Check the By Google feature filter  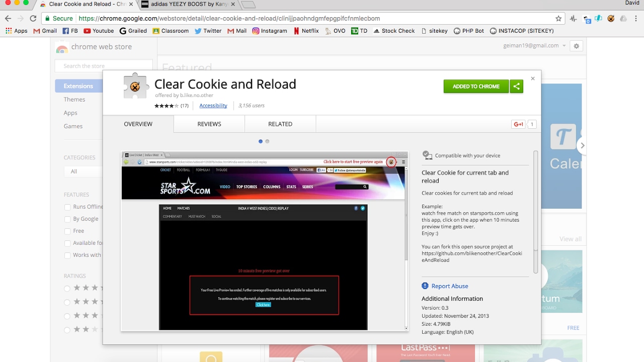click(67, 219)
